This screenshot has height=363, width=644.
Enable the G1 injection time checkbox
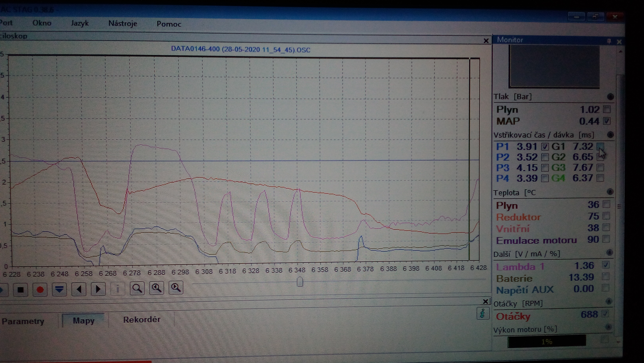point(600,146)
